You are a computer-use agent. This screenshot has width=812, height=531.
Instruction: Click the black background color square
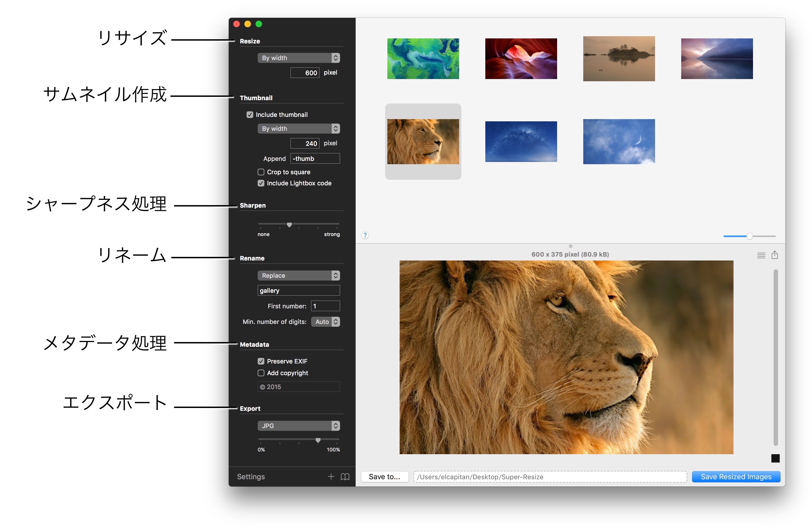[x=775, y=458]
